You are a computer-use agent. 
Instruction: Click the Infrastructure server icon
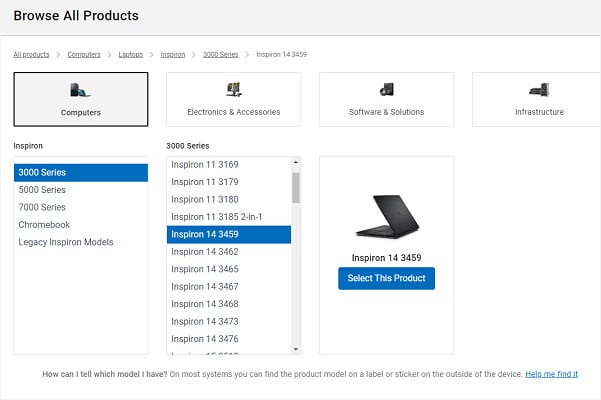539,90
